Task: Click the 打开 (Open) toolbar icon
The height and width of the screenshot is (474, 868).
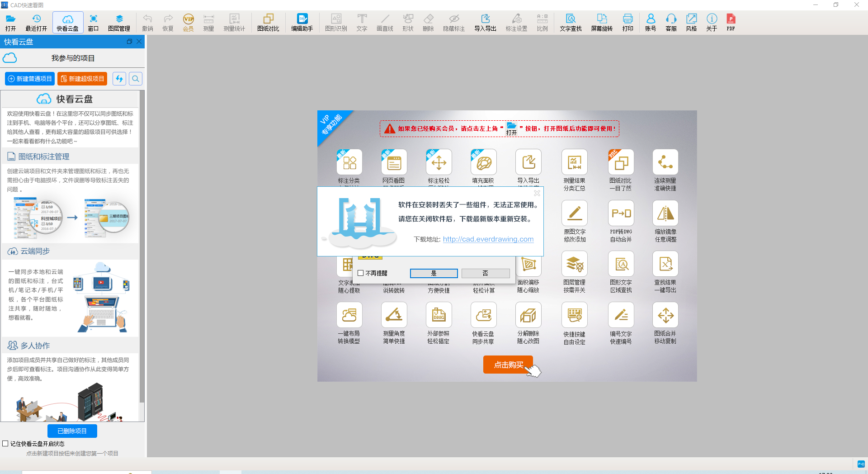Action: (11, 23)
